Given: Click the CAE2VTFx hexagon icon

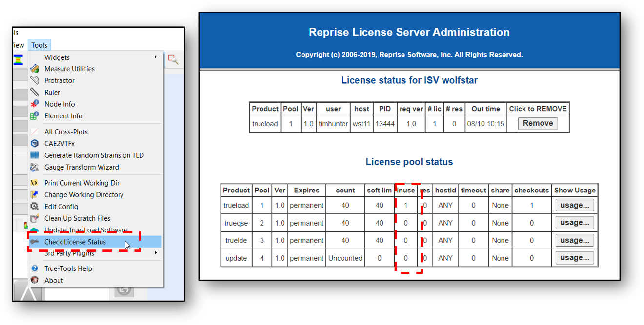Looking at the screenshot, I should pos(35,144).
